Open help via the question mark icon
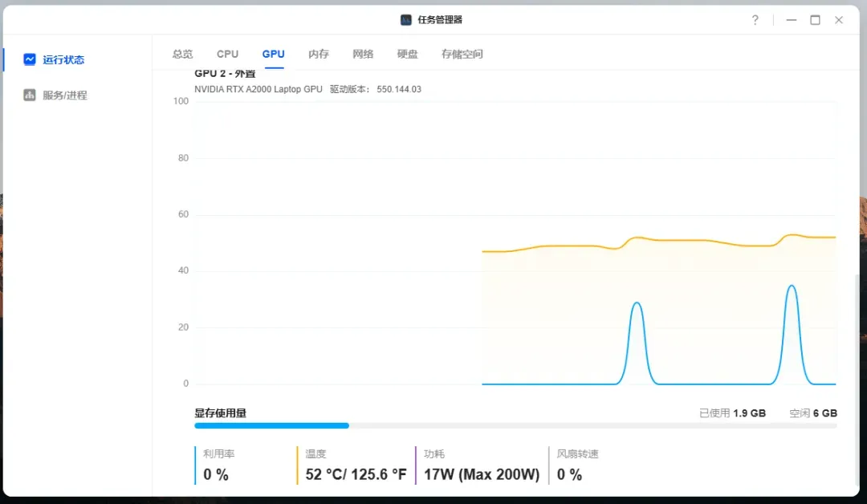Viewport: 867px width, 504px height. pos(755,20)
